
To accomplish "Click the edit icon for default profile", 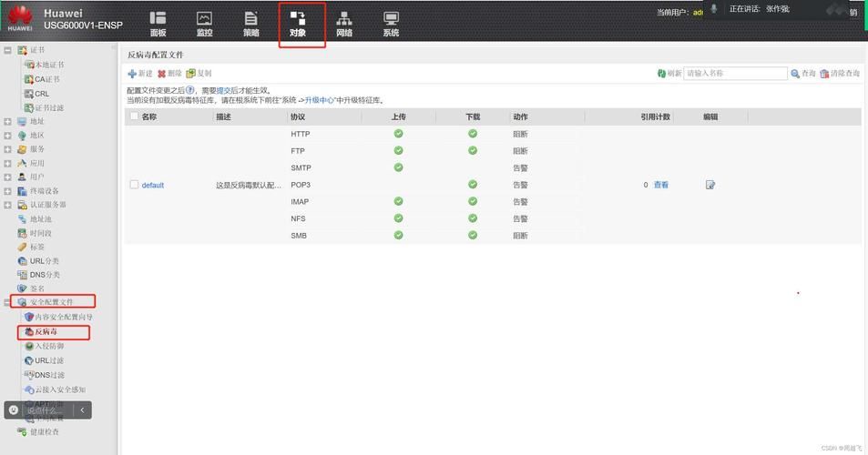I will click(710, 185).
